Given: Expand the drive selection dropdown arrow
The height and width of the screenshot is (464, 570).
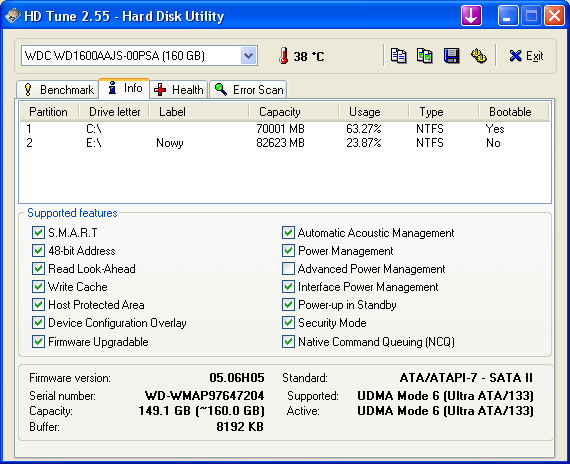Looking at the screenshot, I should pos(249,56).
